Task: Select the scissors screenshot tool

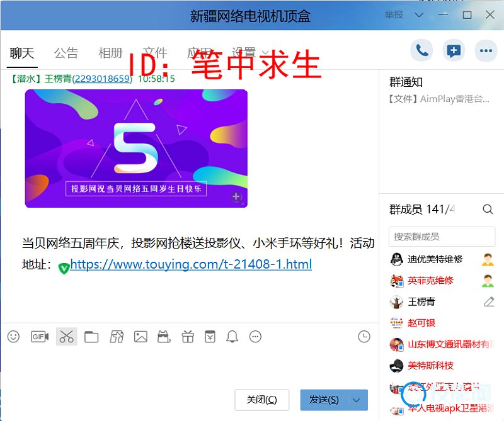Action: click(67, 337)
